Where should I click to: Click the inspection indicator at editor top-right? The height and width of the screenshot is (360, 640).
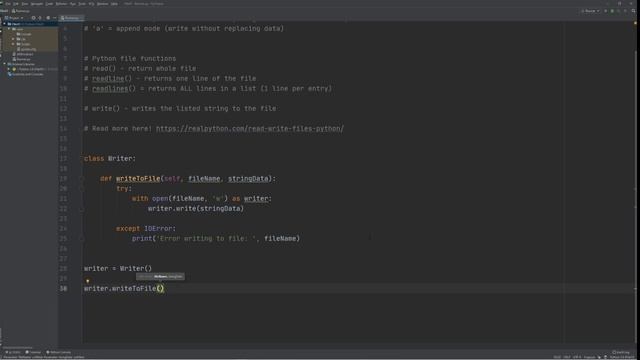(x=636, y=23)
